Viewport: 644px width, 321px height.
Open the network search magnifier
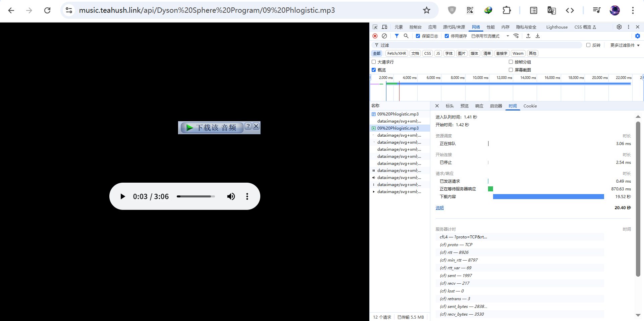coord(406,36)
